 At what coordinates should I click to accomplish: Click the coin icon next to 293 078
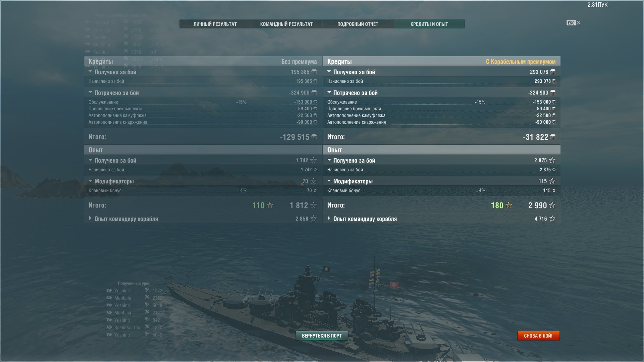pos(553,72)
